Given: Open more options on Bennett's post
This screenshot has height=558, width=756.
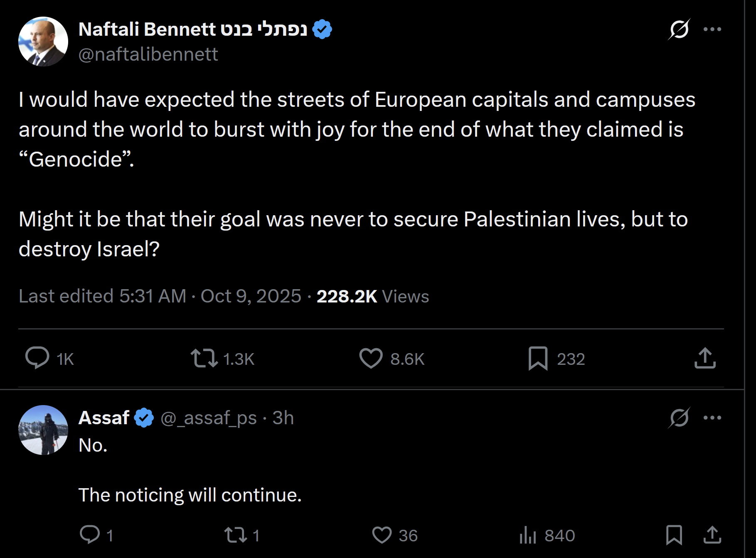Looking at the screenshot, I should click(712, 29).
